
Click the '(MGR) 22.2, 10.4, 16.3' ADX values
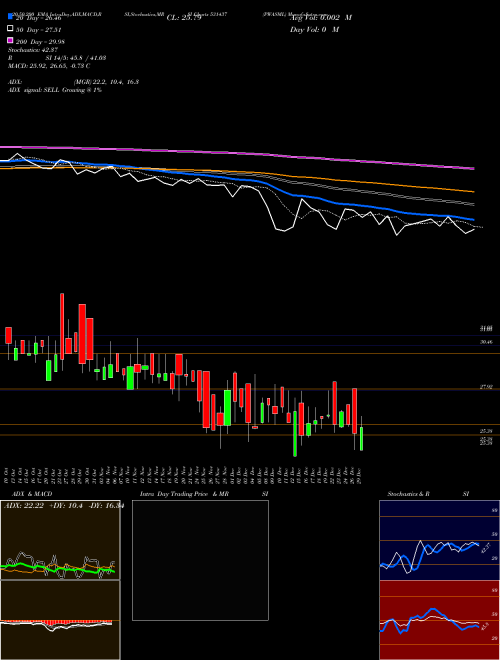(x=106, y=82)
